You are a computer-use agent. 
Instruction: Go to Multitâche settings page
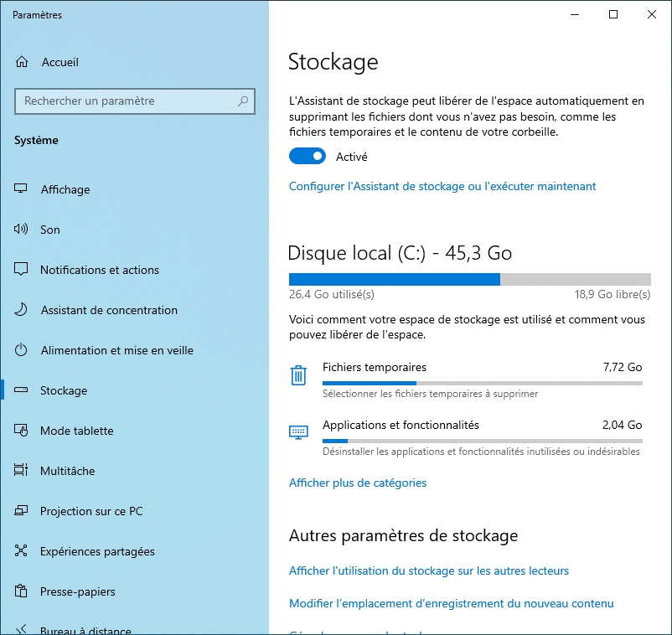(67, 471)
